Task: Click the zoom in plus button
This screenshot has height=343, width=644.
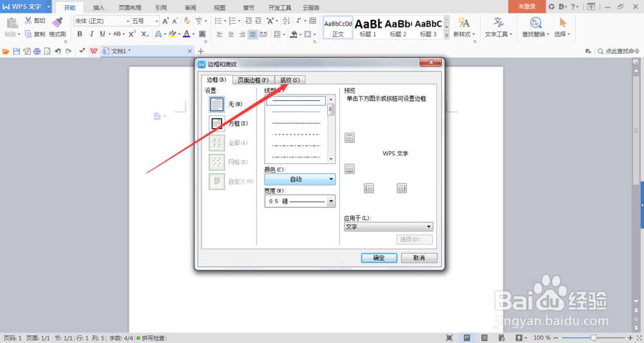Action: coord(630,338)
